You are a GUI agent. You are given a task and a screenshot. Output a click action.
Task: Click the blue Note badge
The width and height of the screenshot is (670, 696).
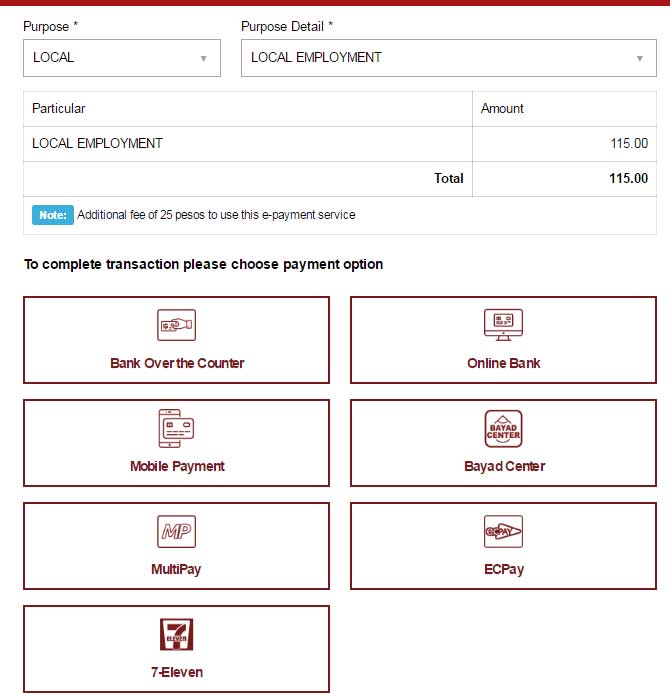tap(52, 215)
